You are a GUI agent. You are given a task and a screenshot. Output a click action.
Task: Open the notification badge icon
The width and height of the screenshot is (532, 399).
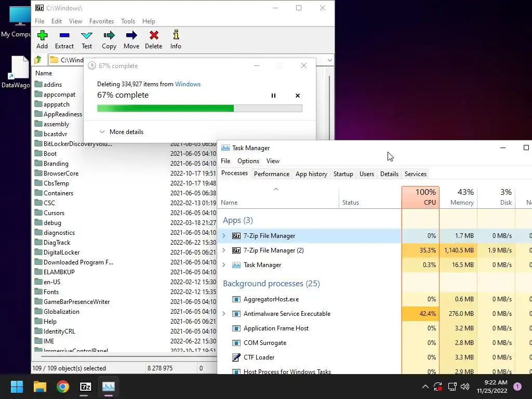pos(517,387)
